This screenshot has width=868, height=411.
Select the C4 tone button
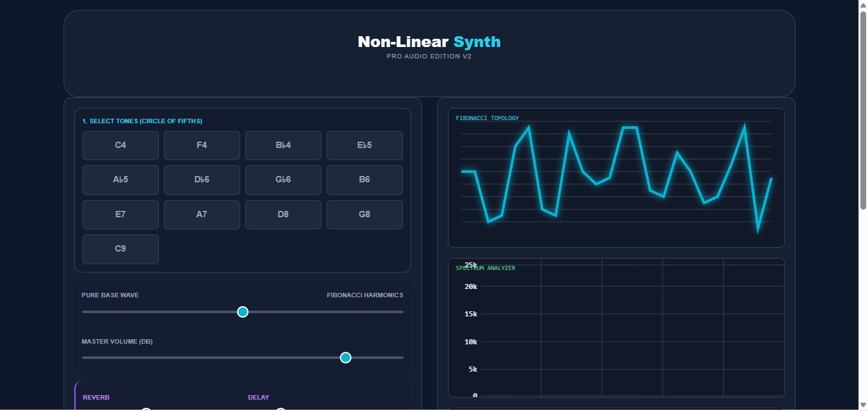[x=121, y=145]
